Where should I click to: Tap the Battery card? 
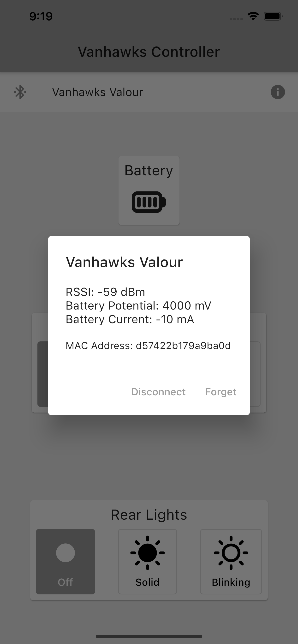[x=149, y=190]
